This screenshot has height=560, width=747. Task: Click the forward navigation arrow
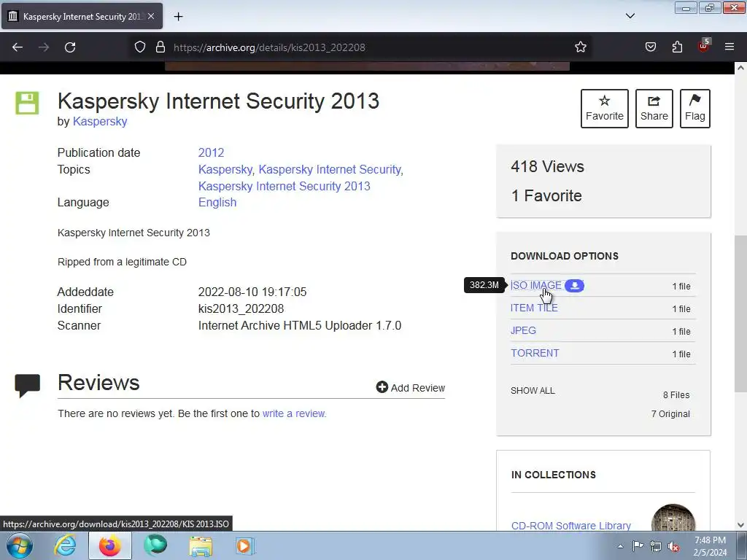tap(44, 47)
